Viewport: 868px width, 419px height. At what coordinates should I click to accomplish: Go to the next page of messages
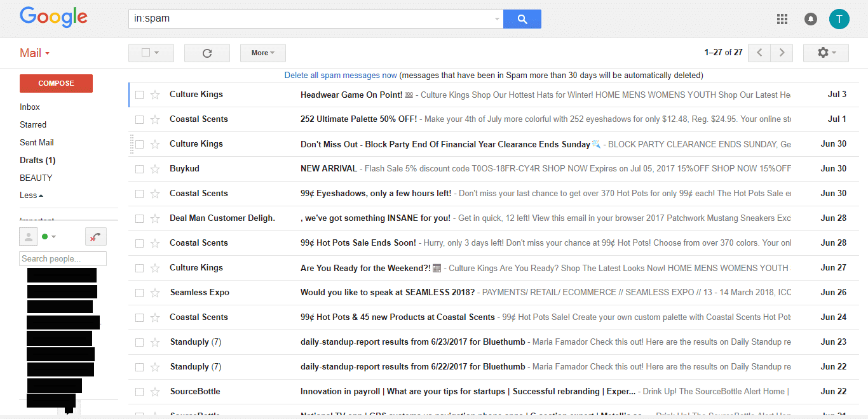coord(782,53)
